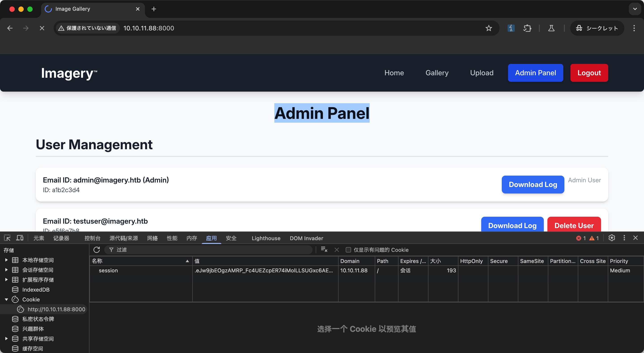Switch to the Lighthouse tab

tap(266, 238)
